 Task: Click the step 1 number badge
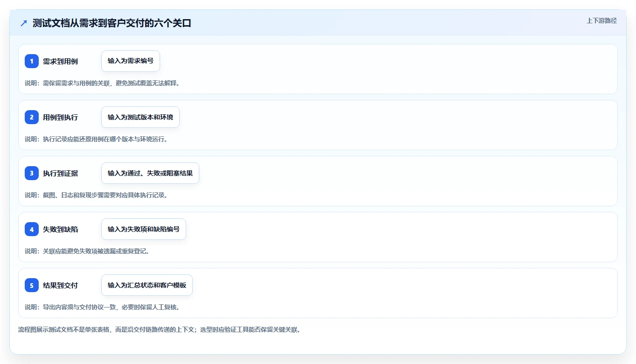(32, 61)
